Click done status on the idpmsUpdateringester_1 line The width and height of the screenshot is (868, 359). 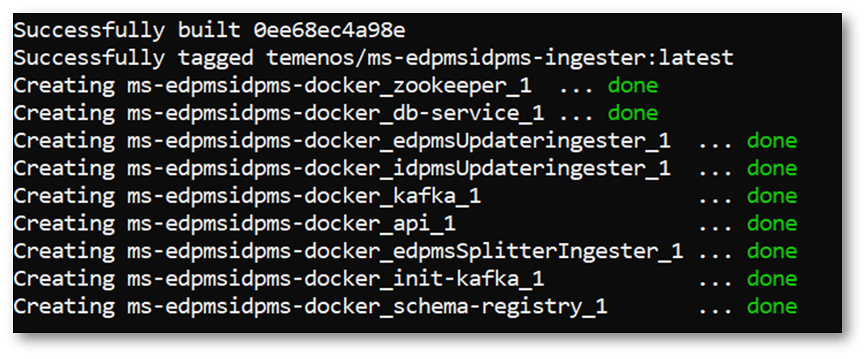click(772, 168)
